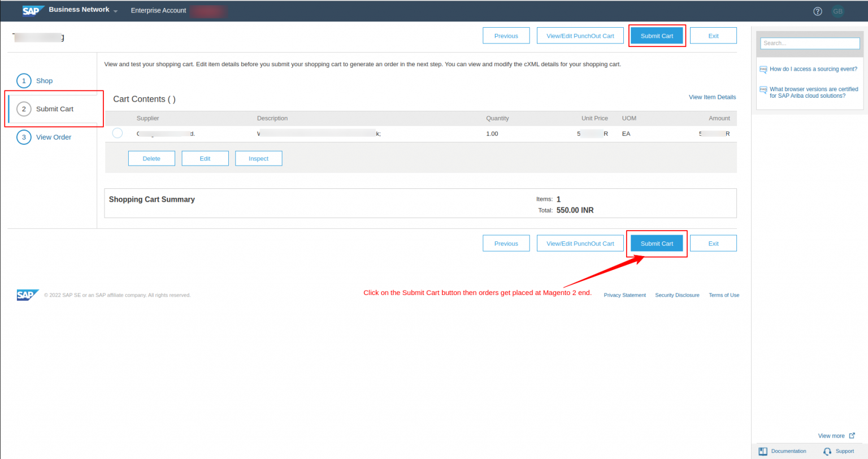868x459 pixels.
Task: Click the Cart Contents heading
Action: tap(144, 99)
